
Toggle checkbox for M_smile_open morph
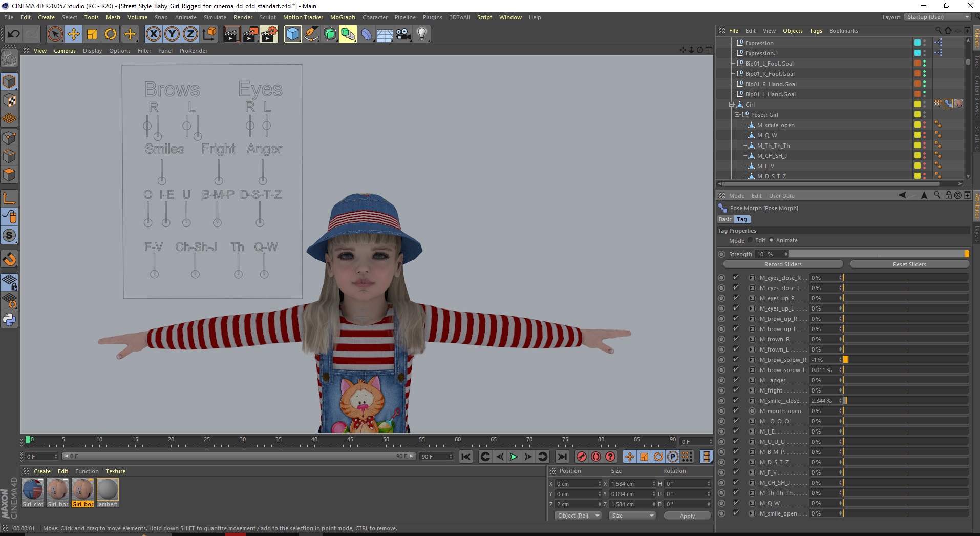(736, 513)
